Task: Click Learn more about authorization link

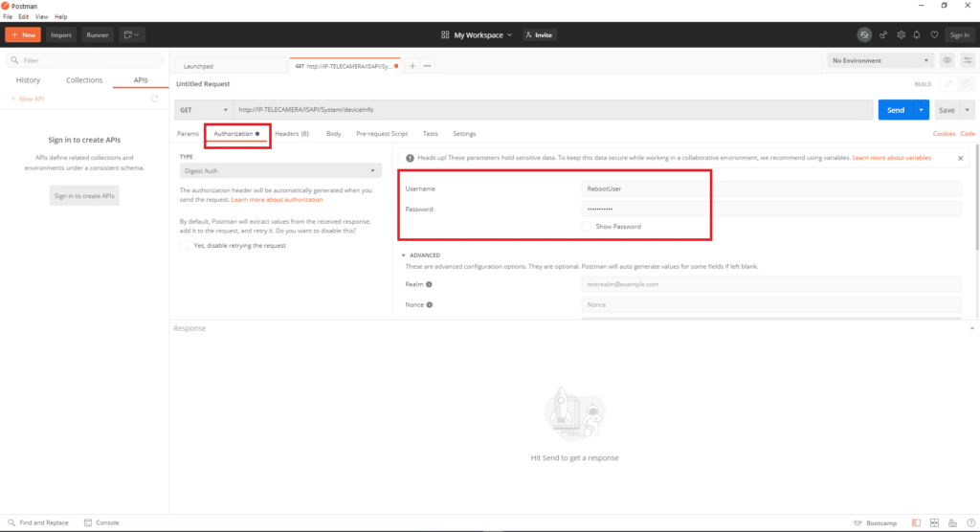Action: (277, 199)
